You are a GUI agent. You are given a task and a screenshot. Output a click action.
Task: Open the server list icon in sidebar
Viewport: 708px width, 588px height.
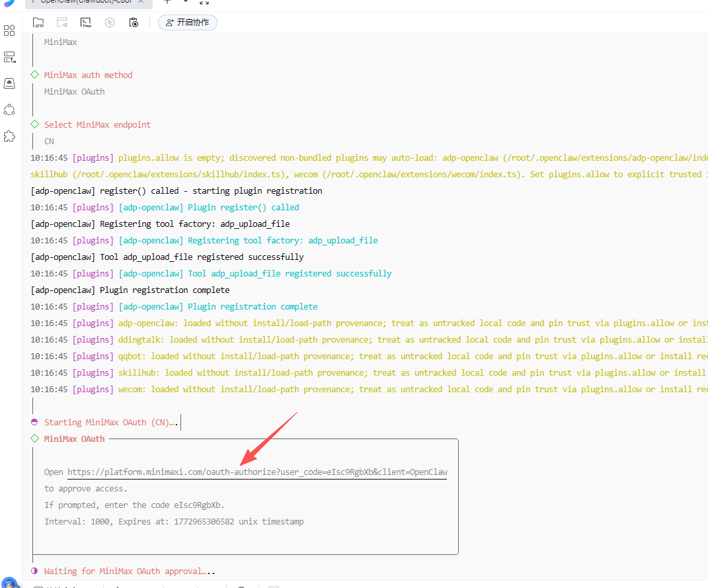(x=9, y=57)
